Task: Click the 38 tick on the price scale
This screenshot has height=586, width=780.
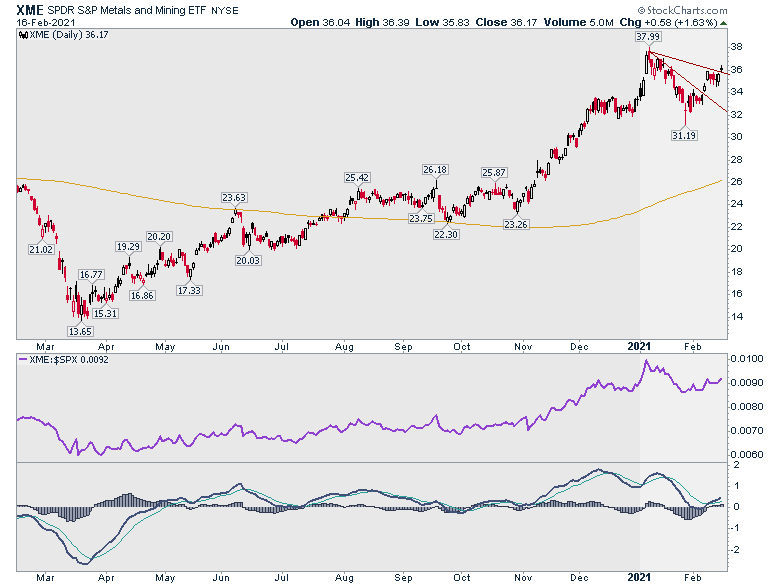Action: pos(736,47)
